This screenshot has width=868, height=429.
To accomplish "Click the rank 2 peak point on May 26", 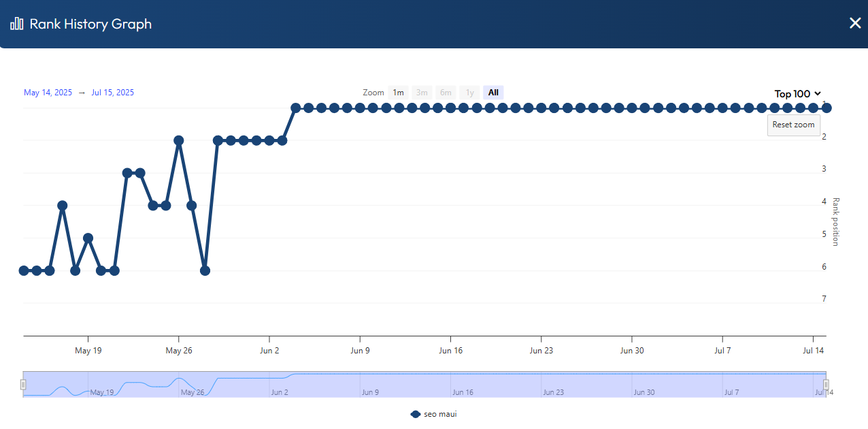I will point(179,140).
